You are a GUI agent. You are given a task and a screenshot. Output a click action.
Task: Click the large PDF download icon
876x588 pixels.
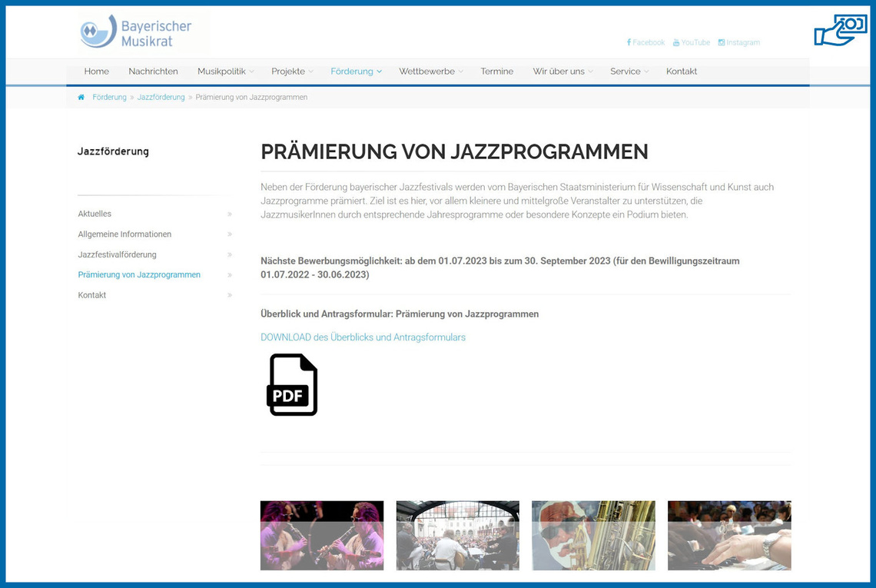(x=293, y=384)
